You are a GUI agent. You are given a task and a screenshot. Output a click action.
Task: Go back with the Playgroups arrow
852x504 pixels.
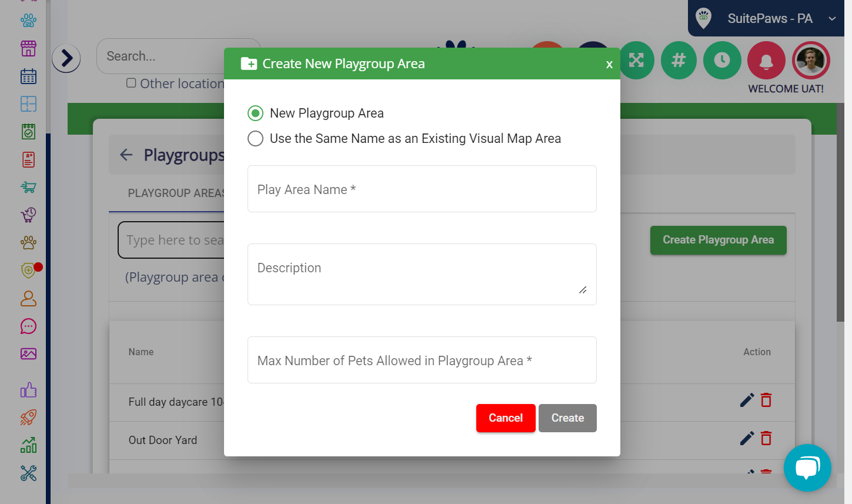click(126, 155)
